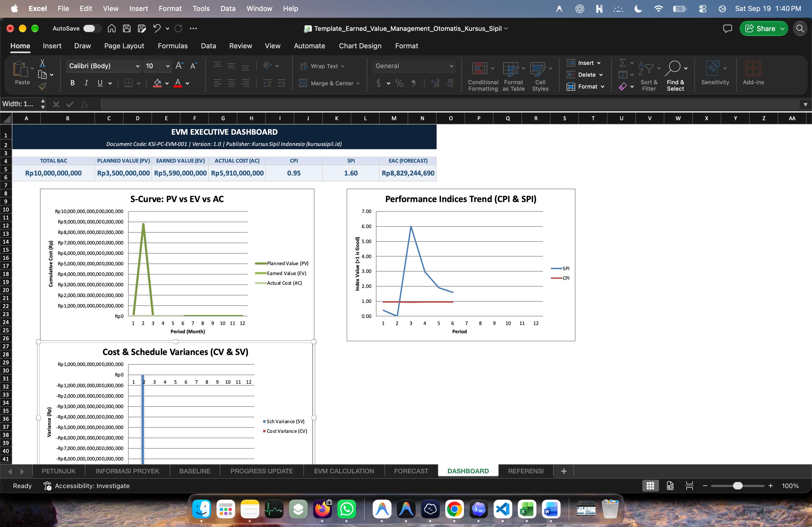Open Finder from the Dock

coord(201,509)
